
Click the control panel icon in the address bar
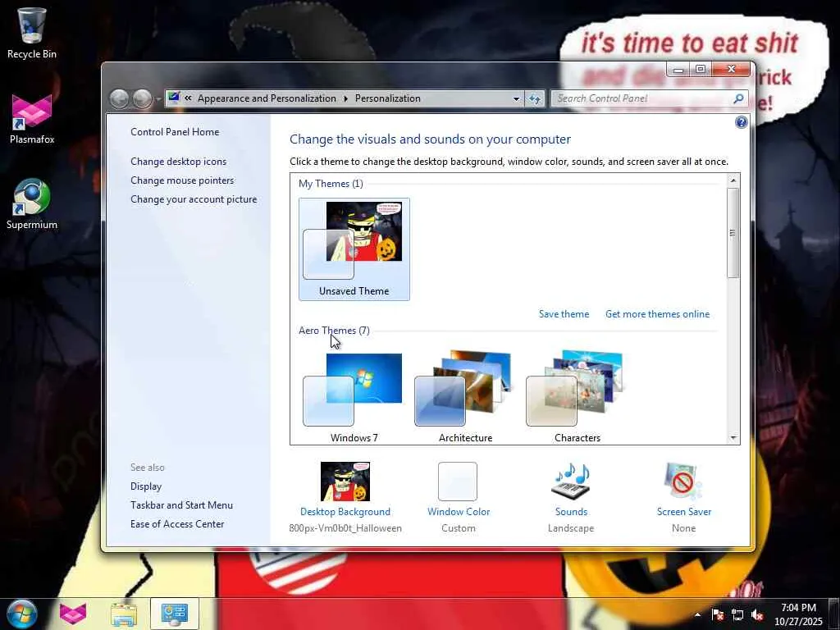pyautogui.click(x=174, y=98)
